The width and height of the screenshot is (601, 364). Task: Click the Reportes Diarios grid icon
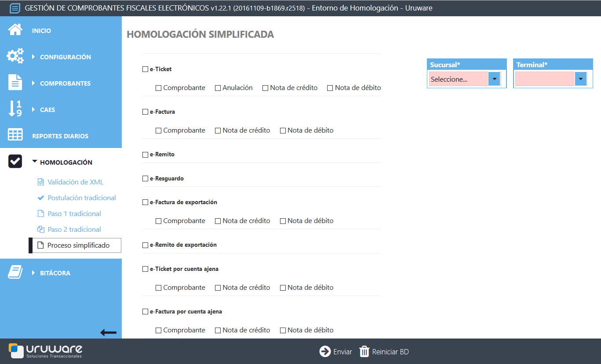(x=15, y=135)
